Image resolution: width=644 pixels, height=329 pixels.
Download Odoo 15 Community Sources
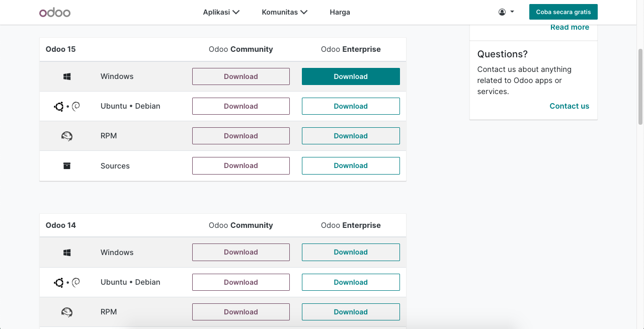241,166
